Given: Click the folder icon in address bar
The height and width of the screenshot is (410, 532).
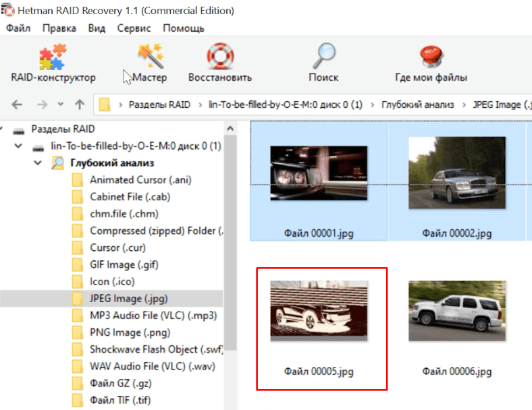Looking at the screenshot, I should click(x=105, y=105).
